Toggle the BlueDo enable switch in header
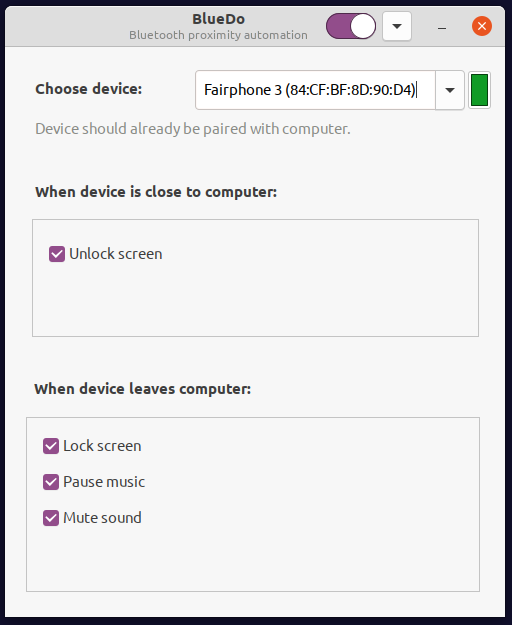Viewport: 512px width, 625px height. click(x=351, y=26)
